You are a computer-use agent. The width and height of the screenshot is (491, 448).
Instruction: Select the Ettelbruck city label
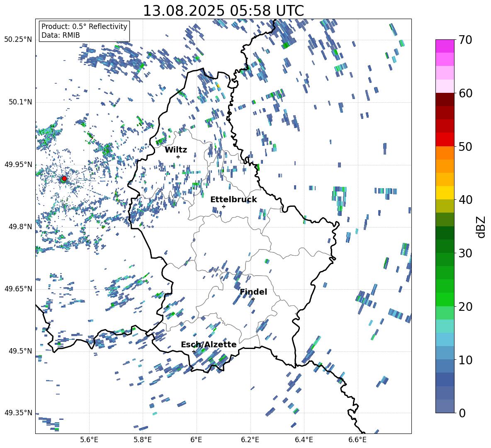pos(233,200)
